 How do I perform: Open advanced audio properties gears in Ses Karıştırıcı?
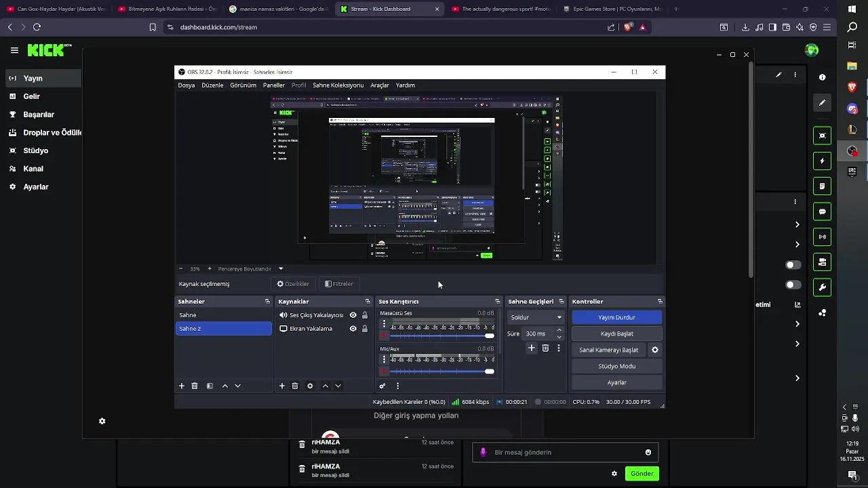(x=382, y=386)
